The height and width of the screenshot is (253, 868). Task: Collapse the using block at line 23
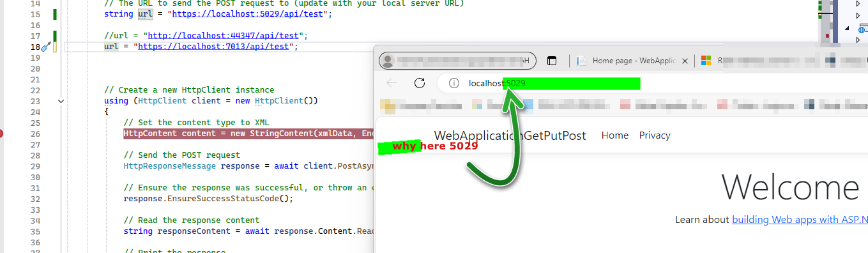tap(61, 101)
